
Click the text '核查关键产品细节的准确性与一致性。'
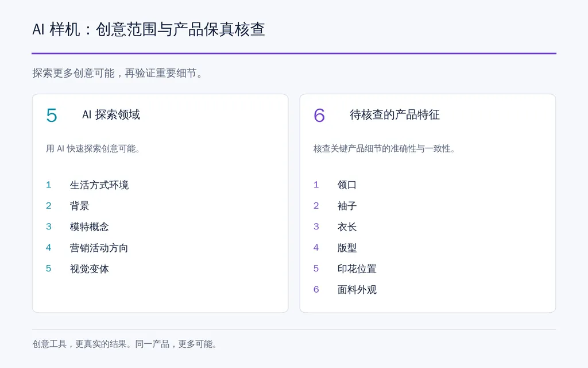[x=385, y=149]
